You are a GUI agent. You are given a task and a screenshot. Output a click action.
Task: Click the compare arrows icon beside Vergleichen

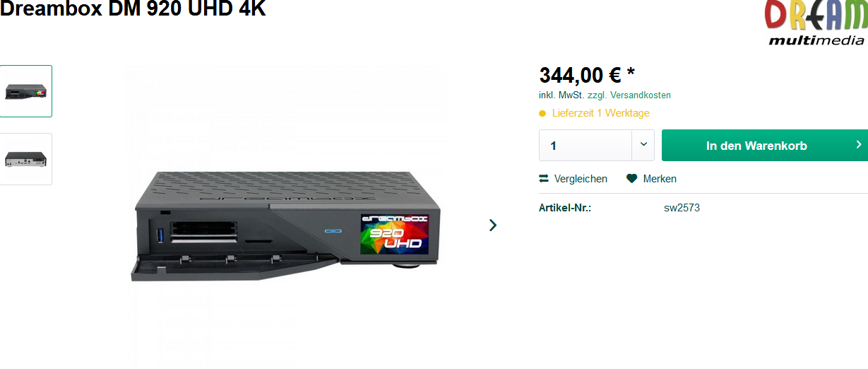tap(544, 179)
